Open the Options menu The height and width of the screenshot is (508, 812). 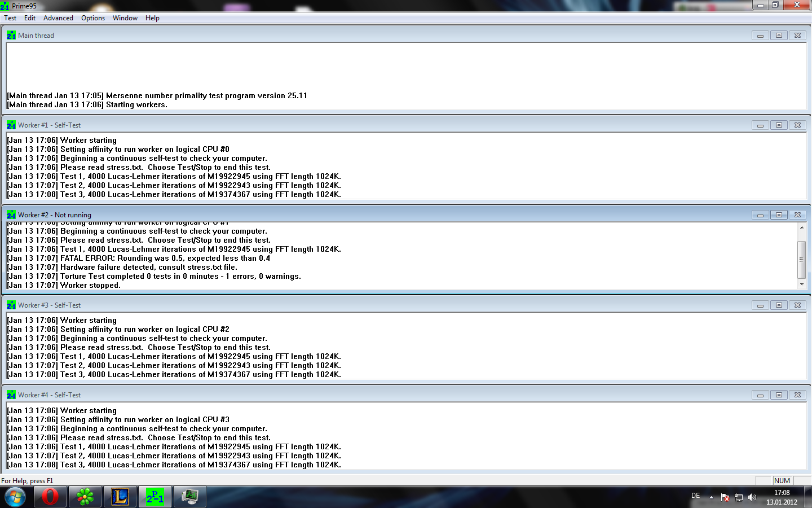pos(93,18)
